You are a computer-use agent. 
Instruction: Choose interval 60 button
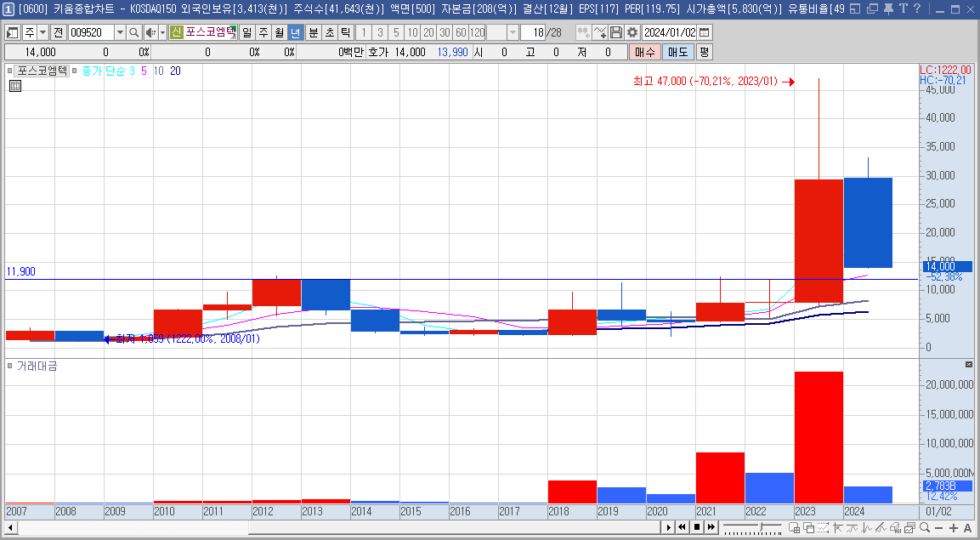pyautogui.click(x=461, y=32)
